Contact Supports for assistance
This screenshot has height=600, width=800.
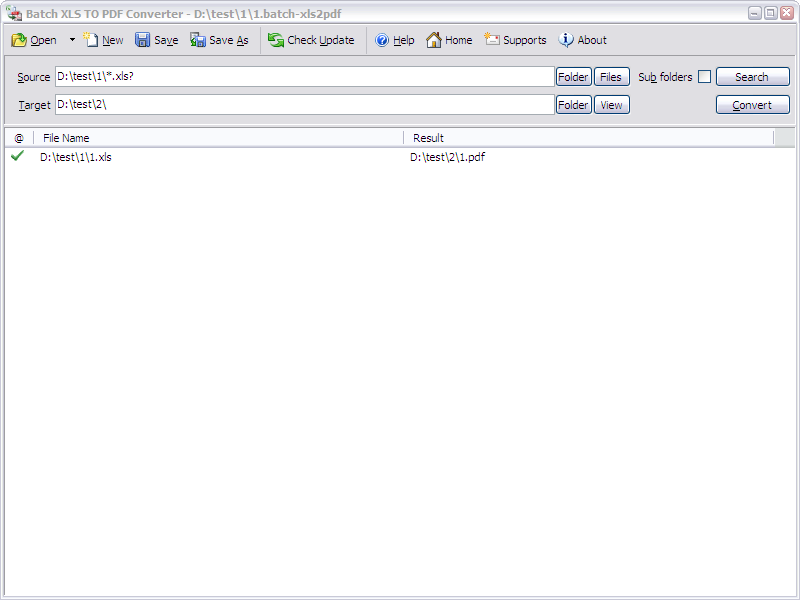[516, 40]
